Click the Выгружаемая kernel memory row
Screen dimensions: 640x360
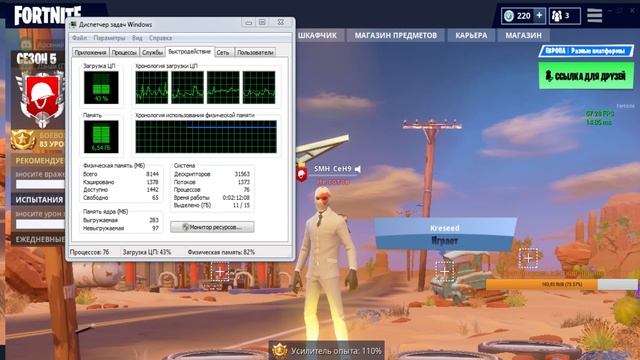click(x=121, y=220)
